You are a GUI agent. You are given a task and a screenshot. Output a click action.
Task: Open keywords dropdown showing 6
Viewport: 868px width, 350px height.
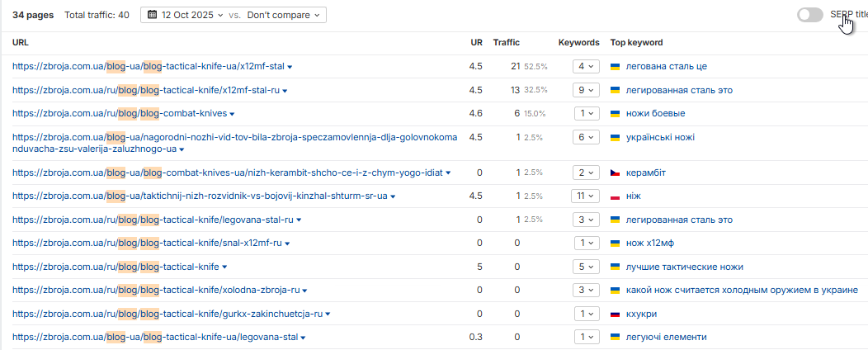click(586, 137)
